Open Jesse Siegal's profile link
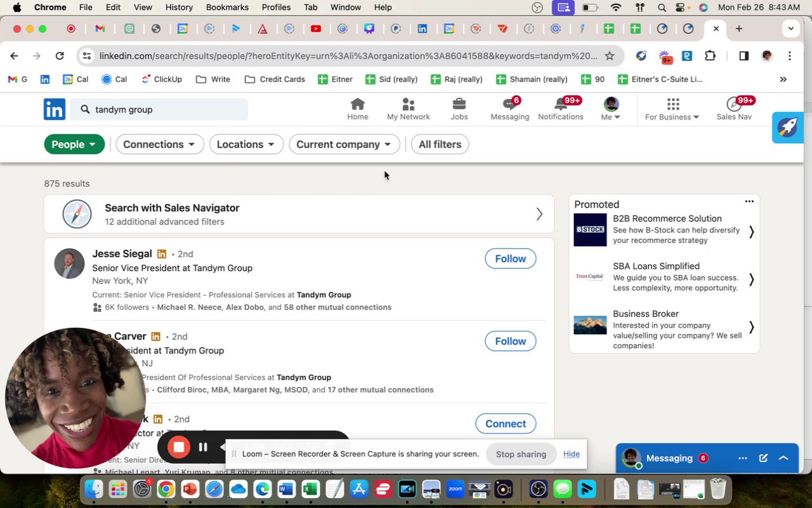 pyautogui.click(x=122, y=254)
